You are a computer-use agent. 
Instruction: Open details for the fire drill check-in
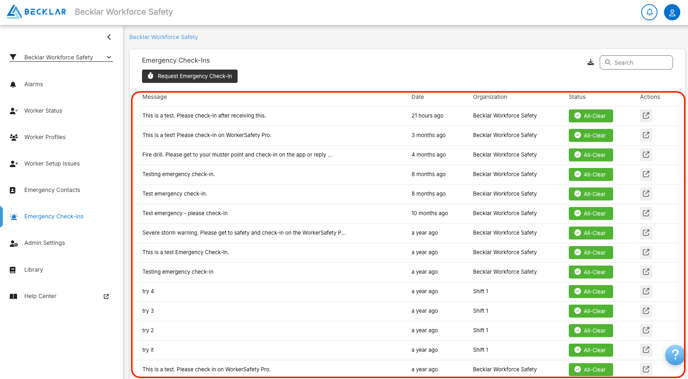646,155
